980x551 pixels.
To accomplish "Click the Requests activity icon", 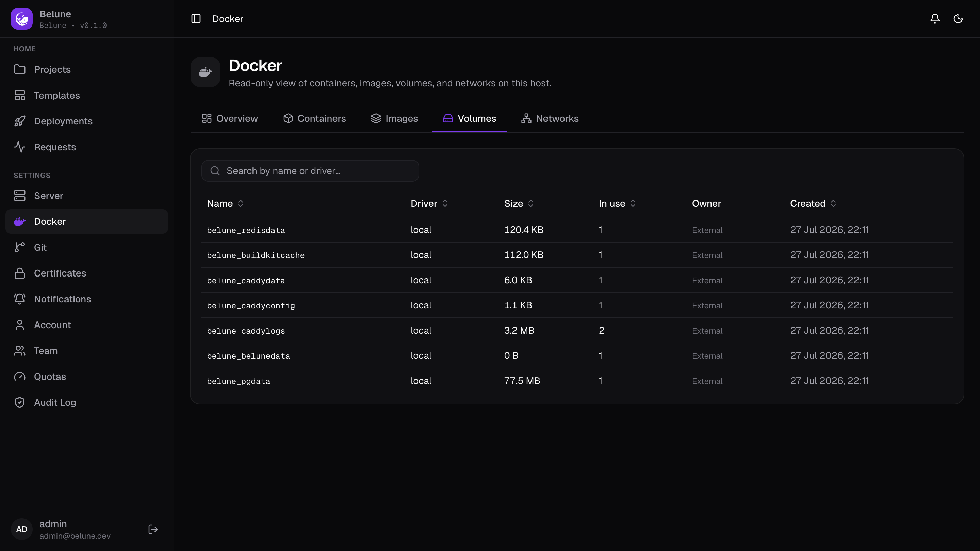I will coord(20,147).
